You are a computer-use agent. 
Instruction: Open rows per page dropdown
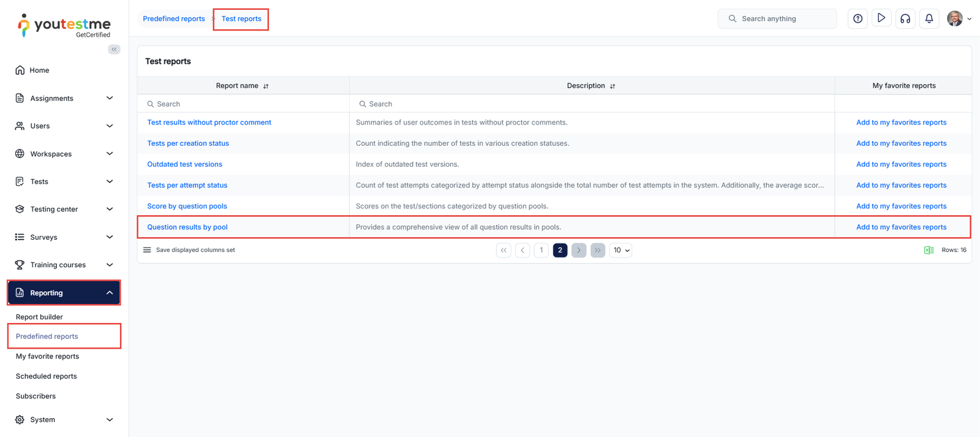click(620, 250)
